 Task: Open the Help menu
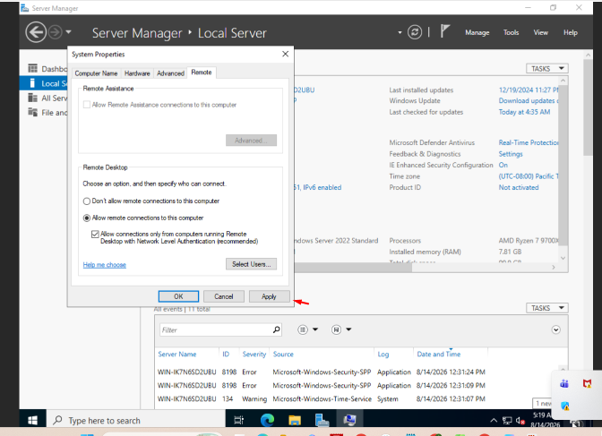tap(570, 33)
